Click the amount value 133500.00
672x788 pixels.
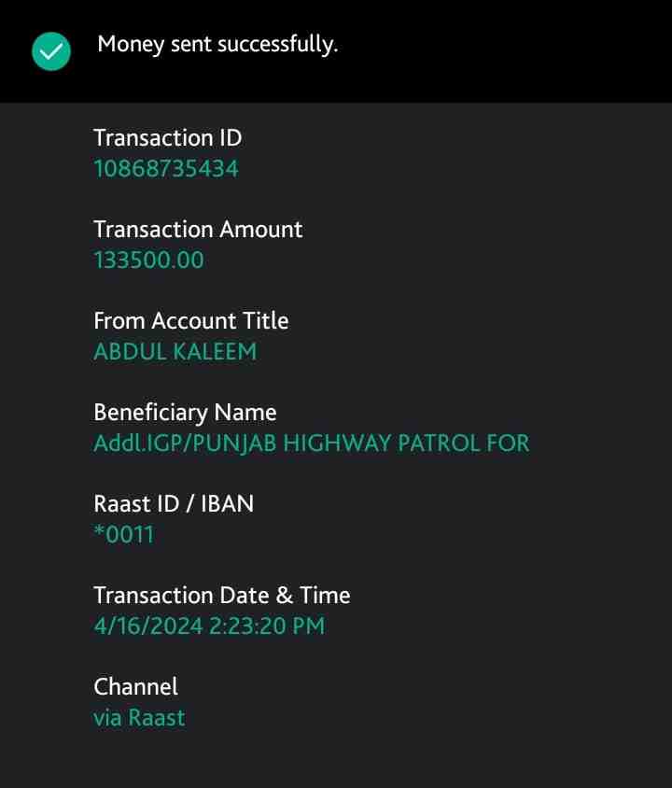pos(148,260)
